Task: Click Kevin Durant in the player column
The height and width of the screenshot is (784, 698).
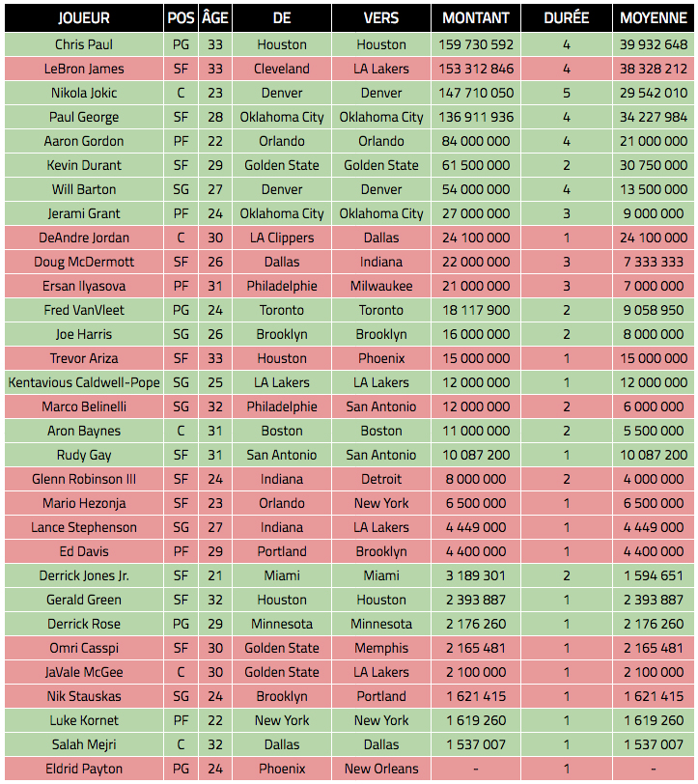Action: click(84, 165)
